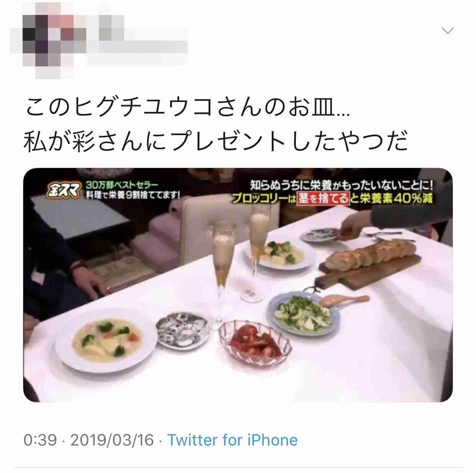The height and width of the screenshot is (473, 476).
Task: Select the 2019/03/16 tweet date
Action: (112, 440)
